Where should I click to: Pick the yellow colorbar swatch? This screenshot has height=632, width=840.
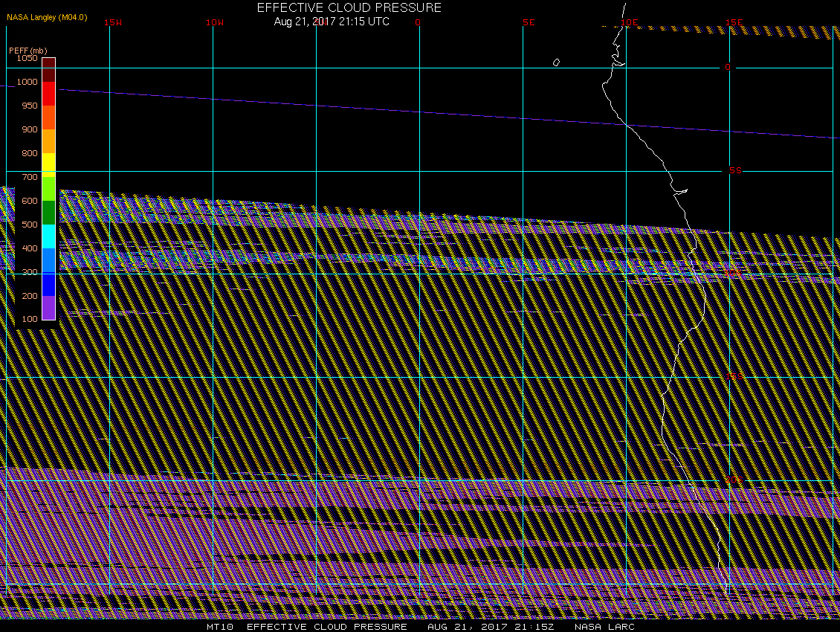point(49,164)
